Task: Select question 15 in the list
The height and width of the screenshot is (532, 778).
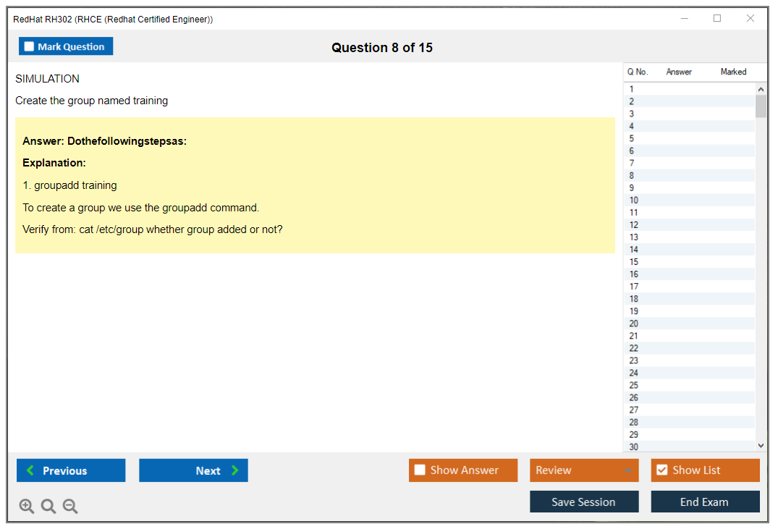Action: coord(634,262)
